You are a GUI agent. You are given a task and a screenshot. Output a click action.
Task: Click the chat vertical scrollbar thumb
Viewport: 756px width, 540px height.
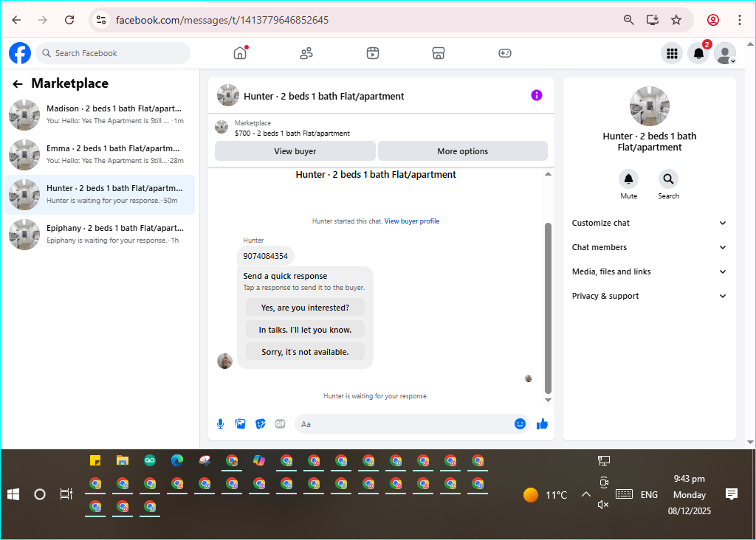coord(548,308)
